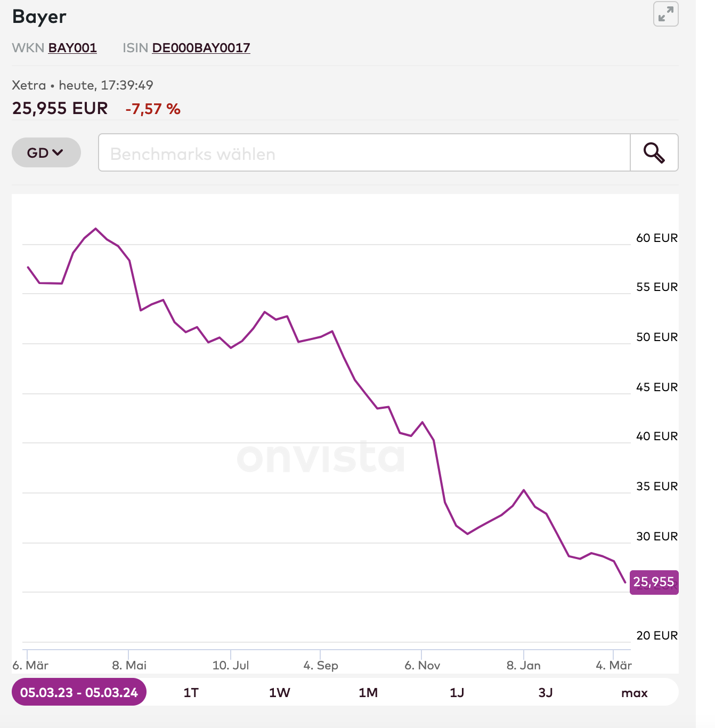
Task: Open the GD dropdown menu
Action: tap(46, 153)
